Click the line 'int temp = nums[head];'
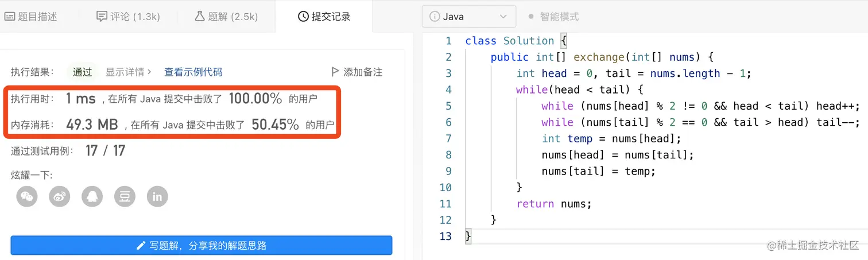Image resolution: width=868 pixels, height=260 pixels. click(611, 139)
